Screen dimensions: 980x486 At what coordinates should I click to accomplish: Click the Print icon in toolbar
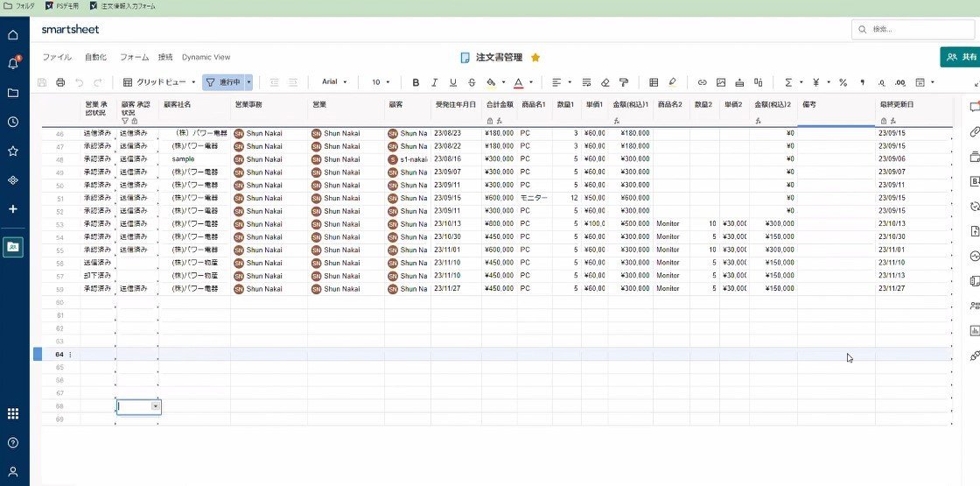coord(60,82)
